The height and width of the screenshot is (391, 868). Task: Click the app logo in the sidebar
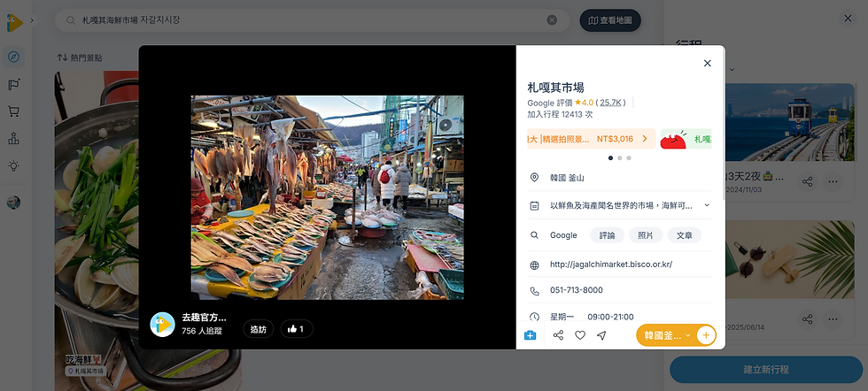pyautogui.click(x=14, y=22)
